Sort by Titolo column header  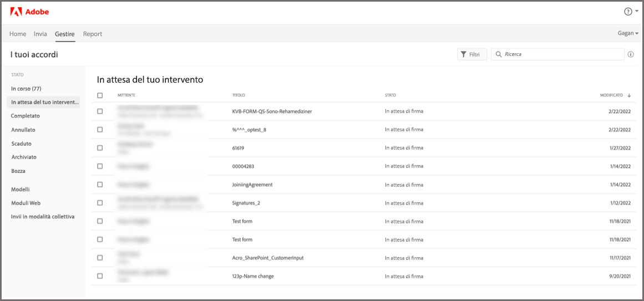(239, 95)
